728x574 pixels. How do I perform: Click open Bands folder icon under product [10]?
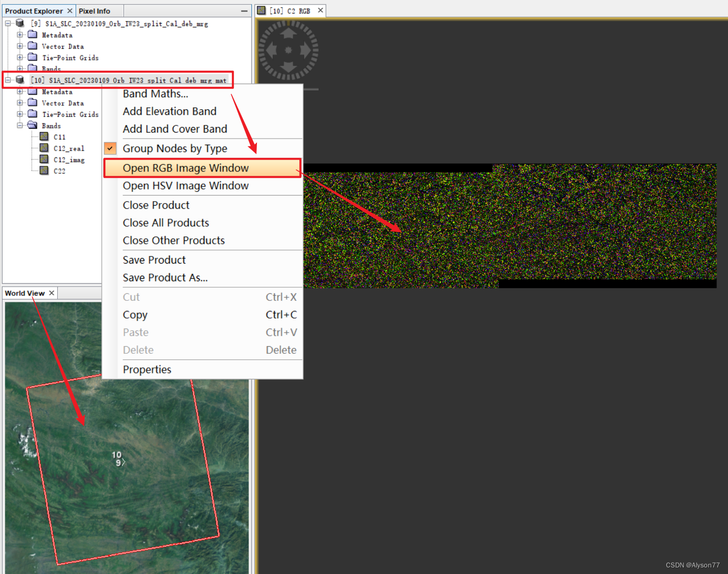33,125
